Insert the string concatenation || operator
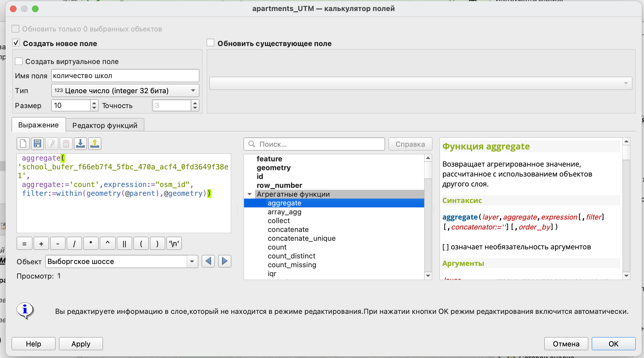The width and height of the screenshot is (644, 358). [124, 244]
